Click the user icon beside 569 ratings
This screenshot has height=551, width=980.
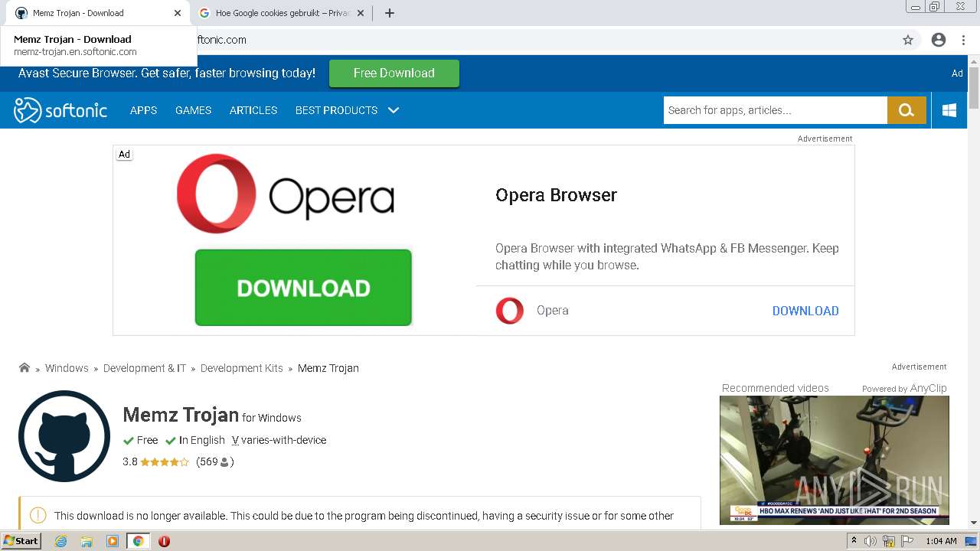224,462
